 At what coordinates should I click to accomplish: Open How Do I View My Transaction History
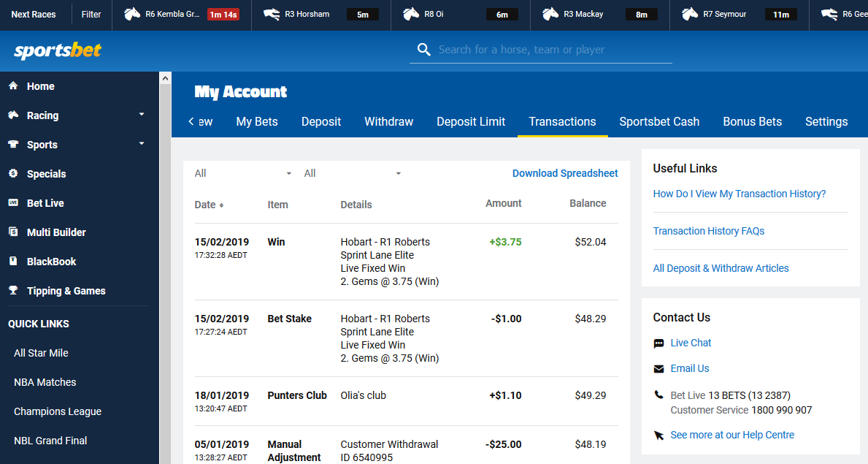tap(740, 194)
